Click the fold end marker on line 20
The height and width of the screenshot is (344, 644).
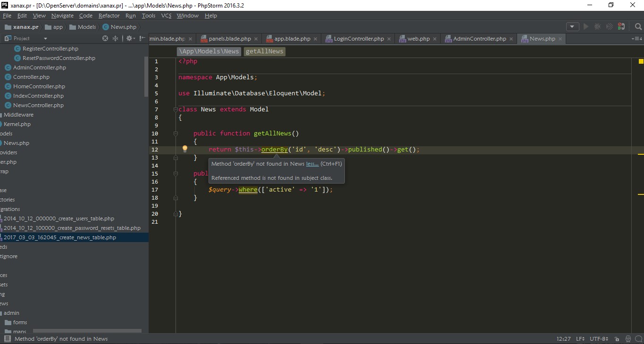pyautogui.click(x=176, y=214)
